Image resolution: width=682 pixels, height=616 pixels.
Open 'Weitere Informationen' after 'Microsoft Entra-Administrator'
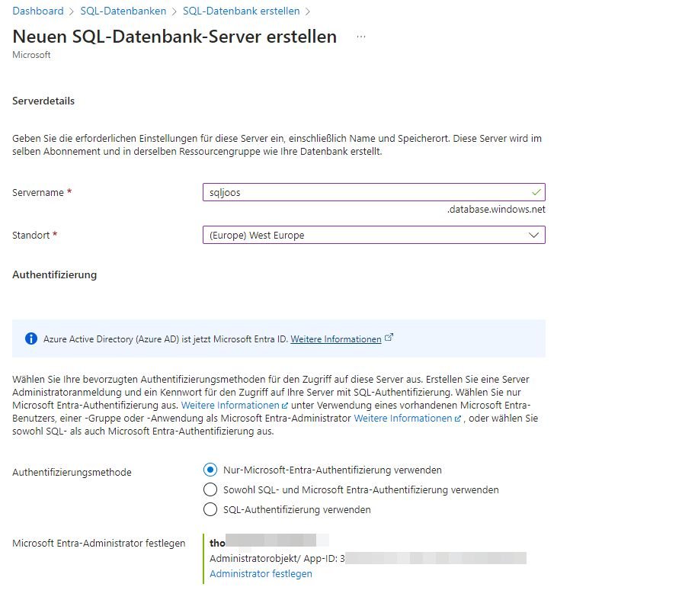click(x=403, y=419)
